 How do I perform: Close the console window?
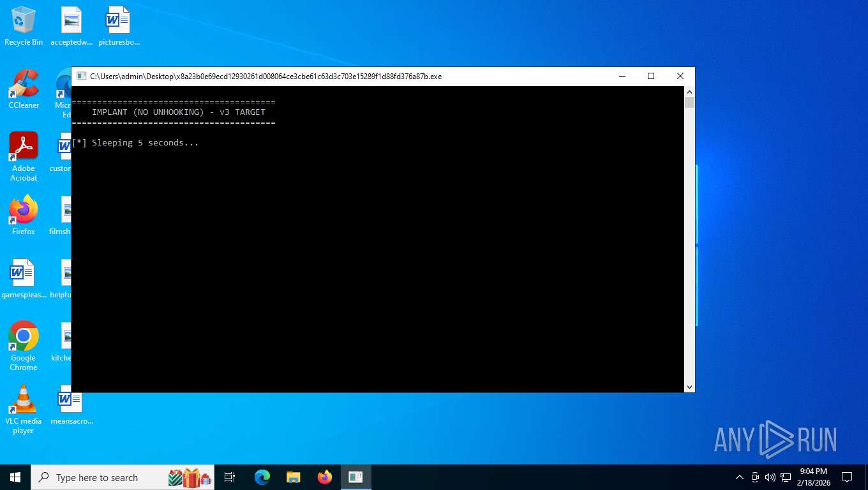pyautogui.click(x=680, y=76)
